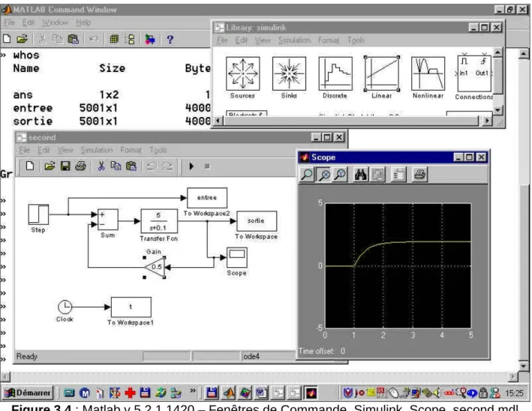Click the MATLAB icon in Windows taskbar
532x411 pixels.
(229, 393)
